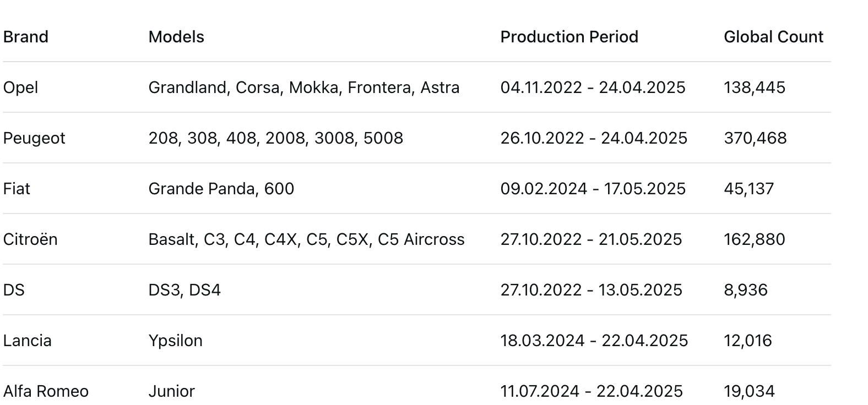Select the Alfa Romeo brand cell
This screenshot has width=868, height=405.
46,391
